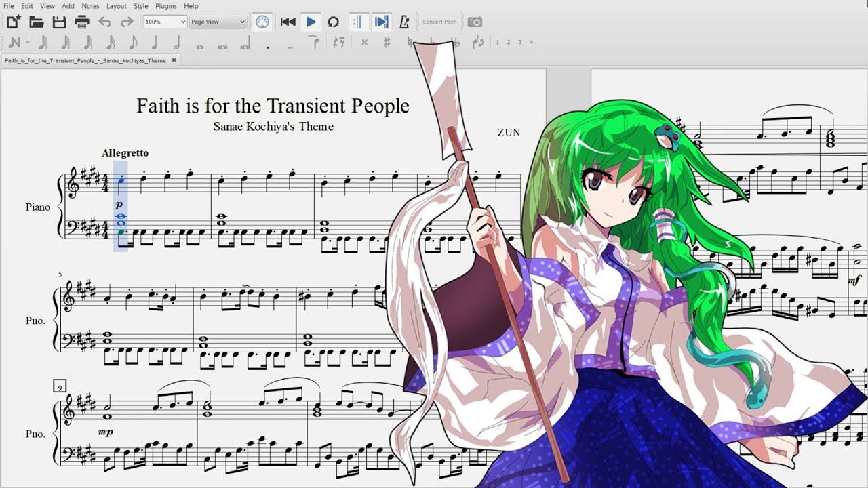Toggle play repeats
868x488 pixels.
click(359, 22)
